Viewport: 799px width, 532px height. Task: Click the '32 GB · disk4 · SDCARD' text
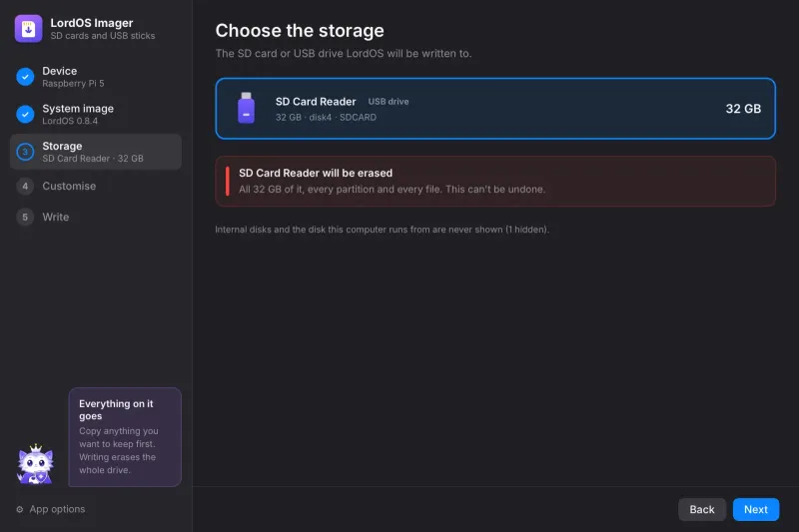click(x=327, y=117)
